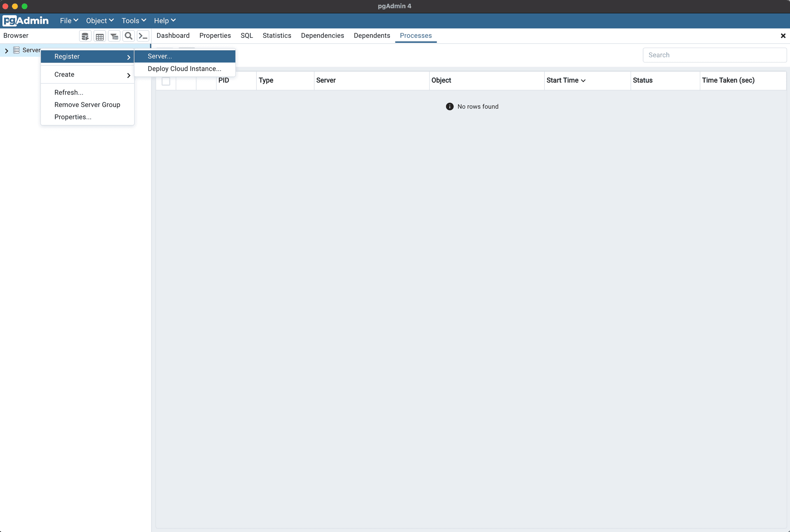Toggle the select-all processes checkbox
The image size is (790, 532).
click(x=166, y=81)
